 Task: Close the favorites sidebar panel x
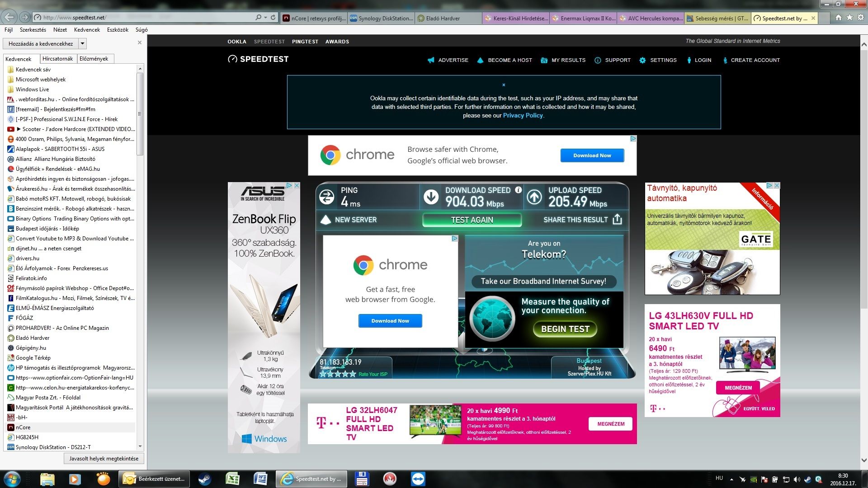pyautogui.click(x=140, y=42)
